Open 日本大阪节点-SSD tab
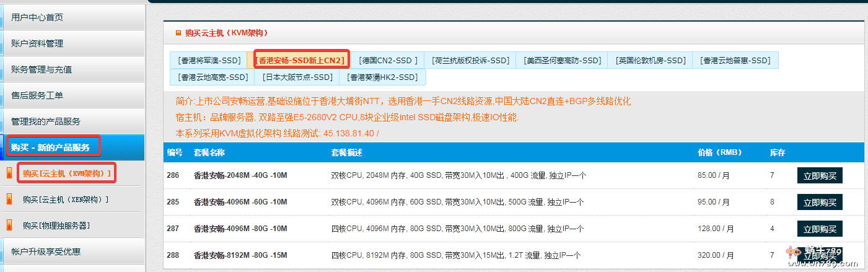Image resolution: width=868 pixels, height=272 pixels. pos(297,77)
